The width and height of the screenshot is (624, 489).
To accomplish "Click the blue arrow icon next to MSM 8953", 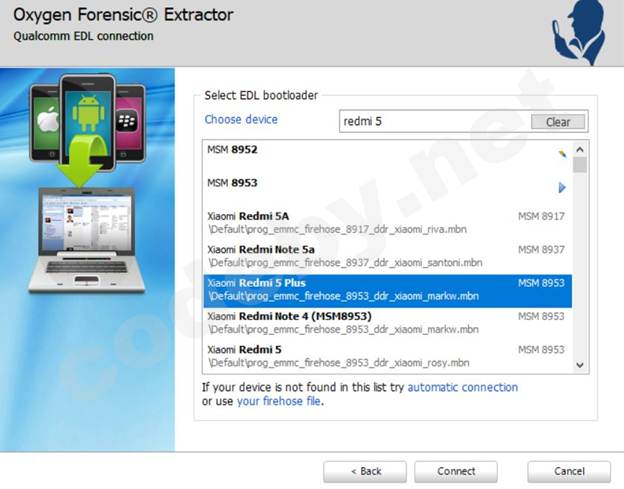I will coord(562,187).
